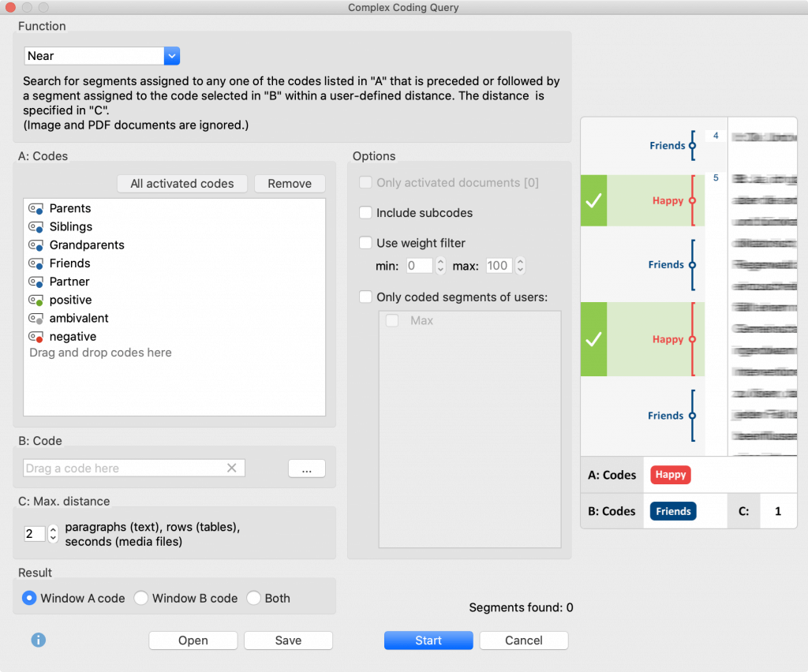Screen dimensions: 808x672
Task: Select the Friends code in list
Action: coord(69,263)
